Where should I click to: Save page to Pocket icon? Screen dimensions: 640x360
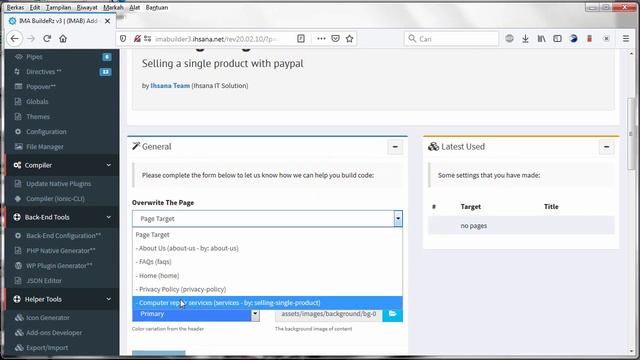tap(336, 39)
